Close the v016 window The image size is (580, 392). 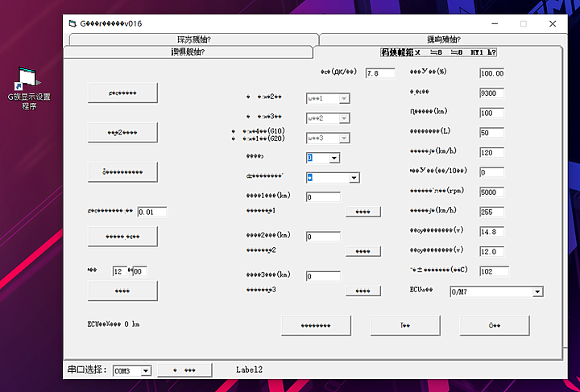(x=553, y=23)
